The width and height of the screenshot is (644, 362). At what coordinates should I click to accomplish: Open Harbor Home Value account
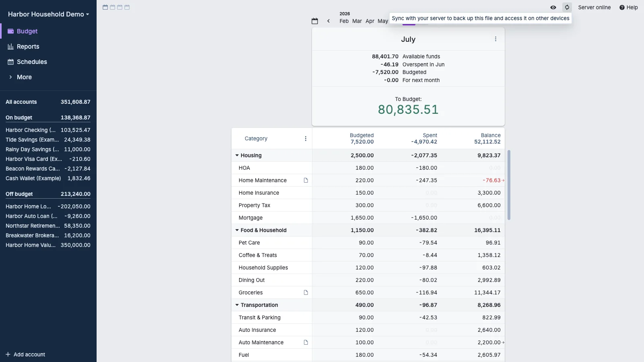(x=48, y=245)
